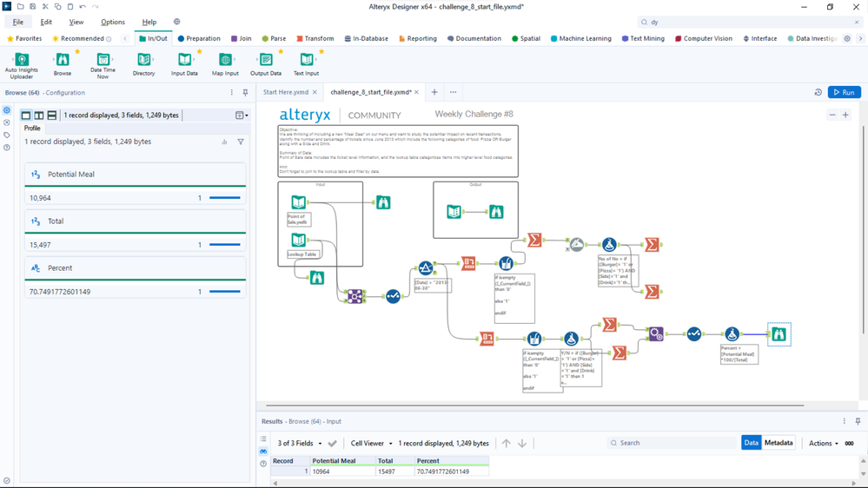
Task: Open the File menu
Action: click(x=17, y=22)
